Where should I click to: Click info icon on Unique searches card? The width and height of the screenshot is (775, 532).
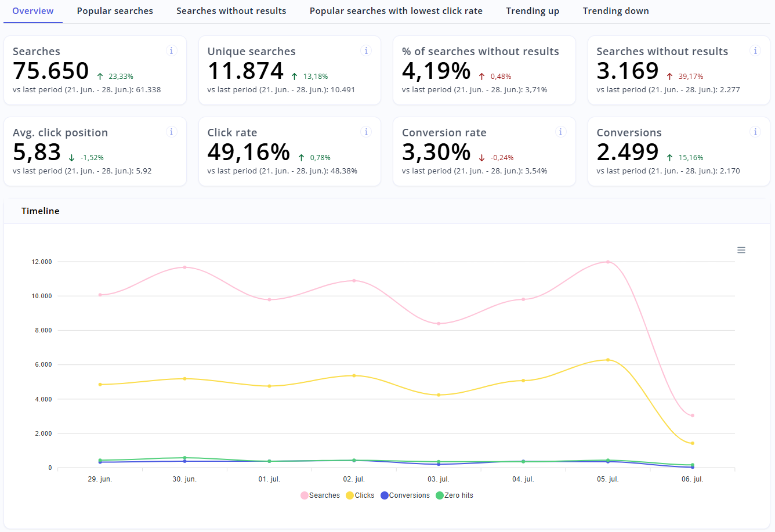tap(366, 50)
